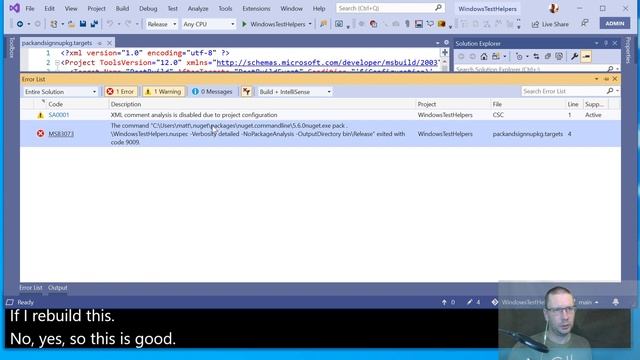
Task: Open the MSB3073 error code link
Action: tap(61, 134)
